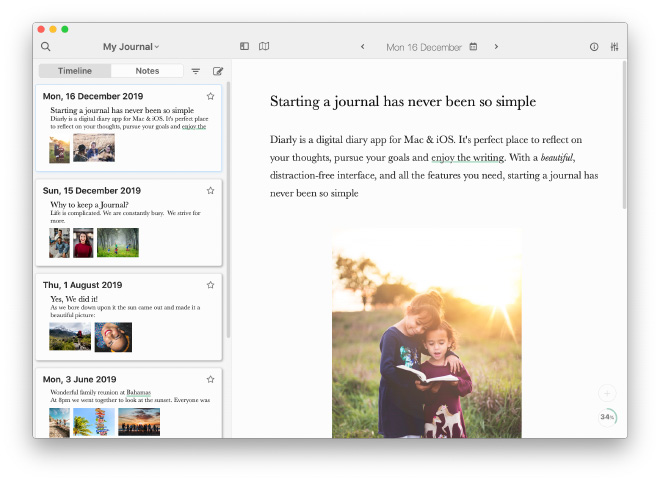Switch to the Timeline tab

pos(75,71)
